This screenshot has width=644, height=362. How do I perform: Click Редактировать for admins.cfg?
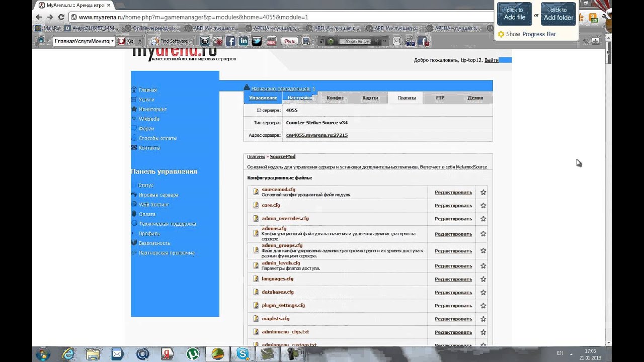click(453, 234)
